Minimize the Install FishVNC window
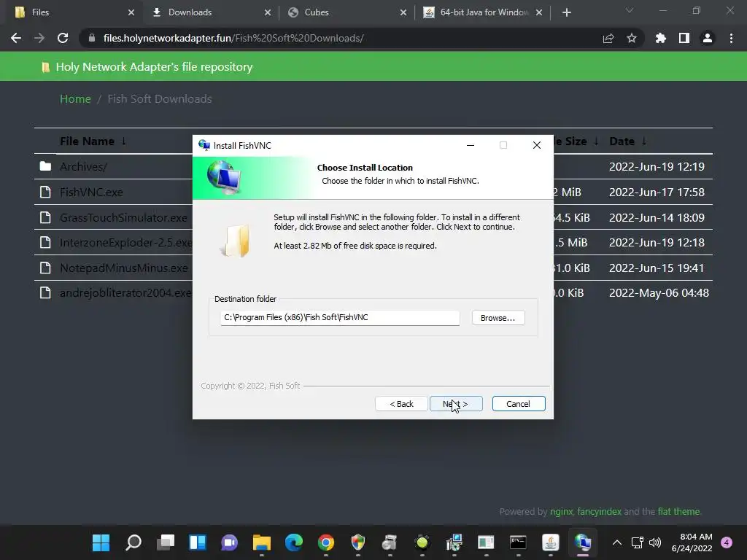Screen dimensions: 747x560 [x=471, y=145]
